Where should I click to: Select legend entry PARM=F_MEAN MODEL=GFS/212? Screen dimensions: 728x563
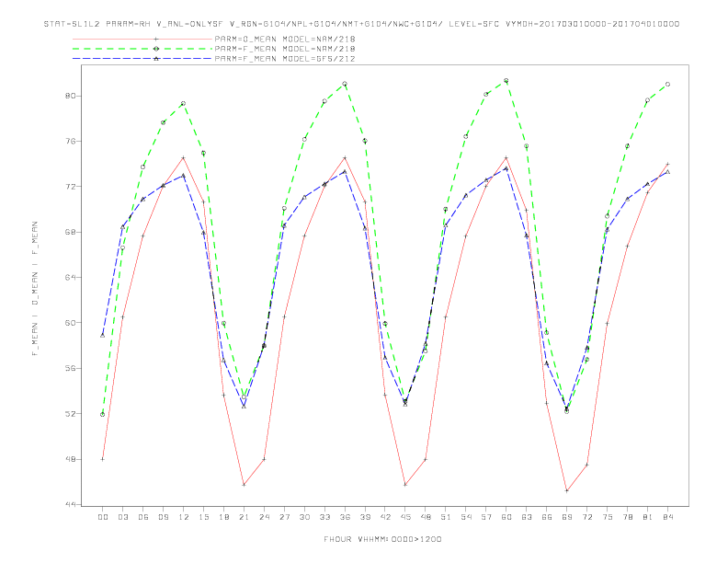285,59
